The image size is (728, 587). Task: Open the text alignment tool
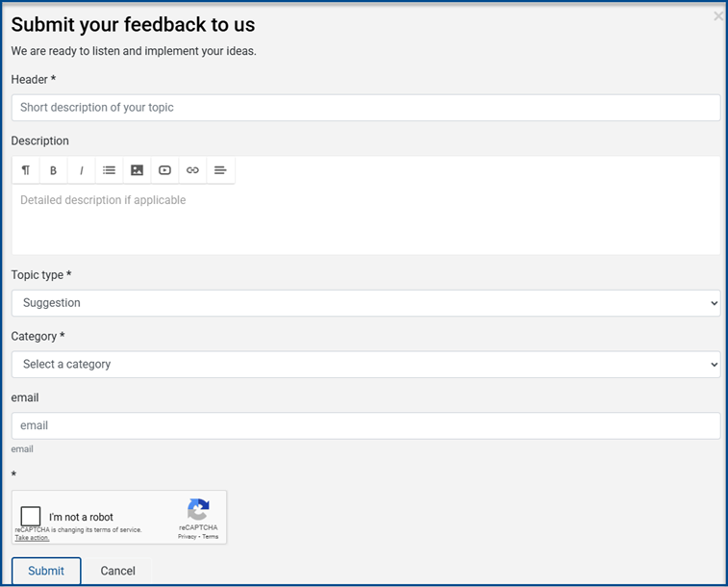click(220, 170)
